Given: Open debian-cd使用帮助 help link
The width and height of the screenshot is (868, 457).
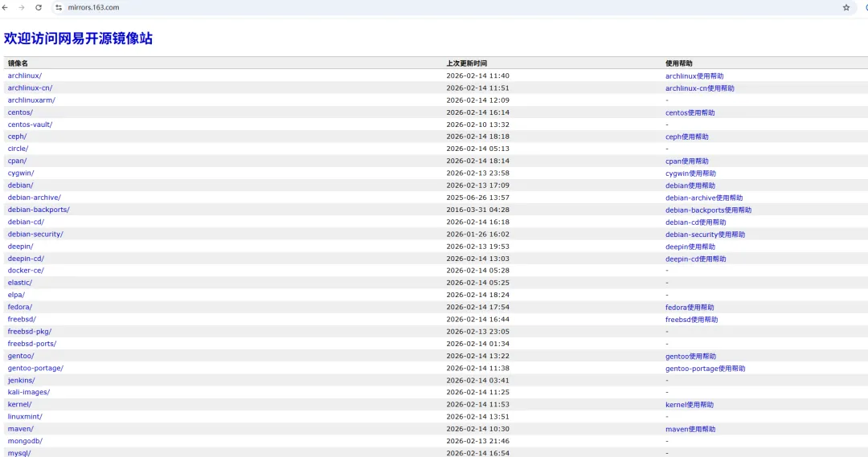Looking at the screenshot, I should coord(696,222).
